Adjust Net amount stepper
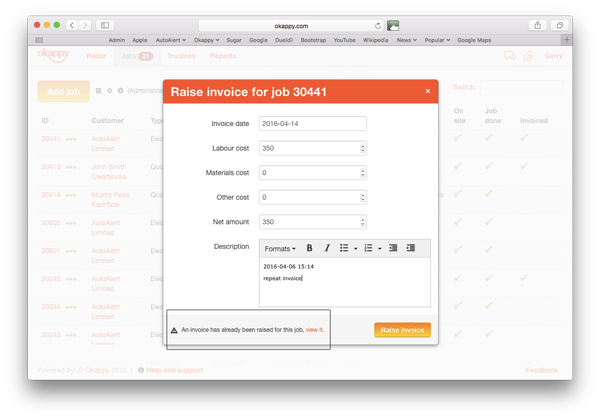 (362, 222)
